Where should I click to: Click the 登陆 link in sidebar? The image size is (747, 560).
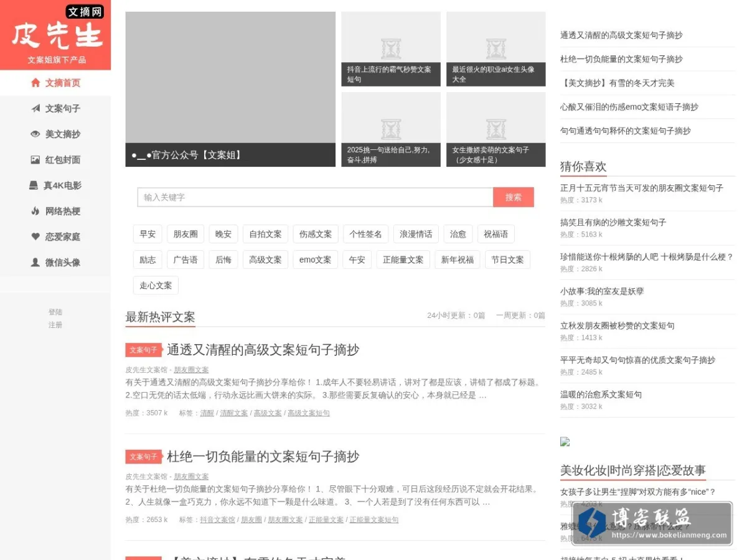pyautogui.click(x=55, y=312)
